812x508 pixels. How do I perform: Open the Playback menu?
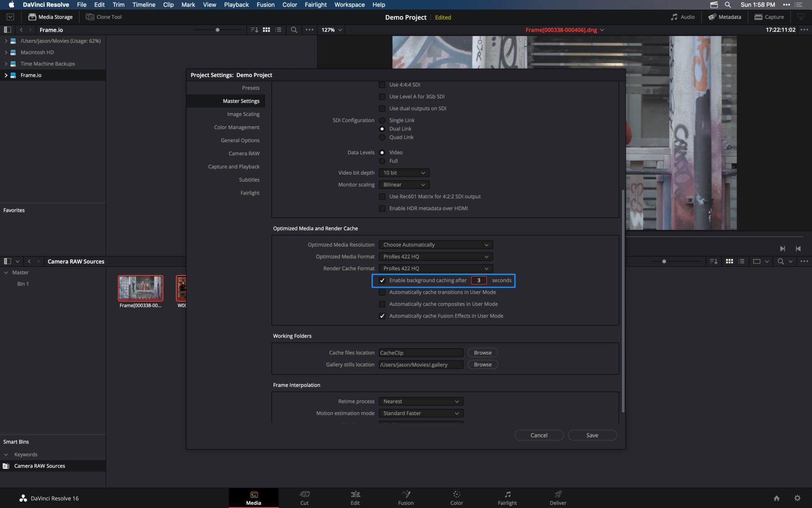click(236, 4)
